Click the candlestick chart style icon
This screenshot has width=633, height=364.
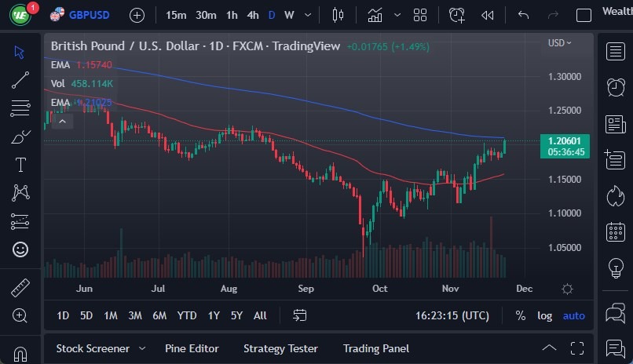(338, 15)
